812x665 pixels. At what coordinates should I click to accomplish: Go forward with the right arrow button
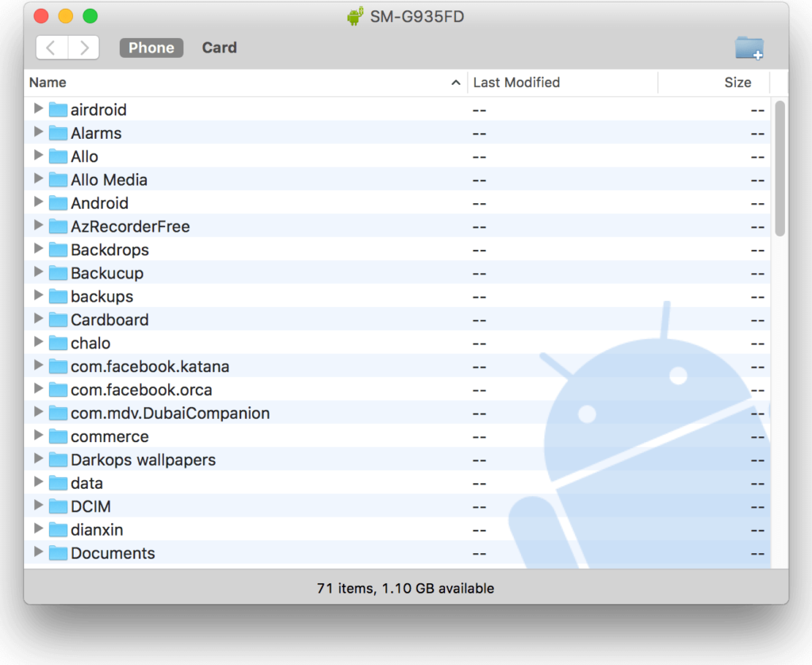pos(84,48)
